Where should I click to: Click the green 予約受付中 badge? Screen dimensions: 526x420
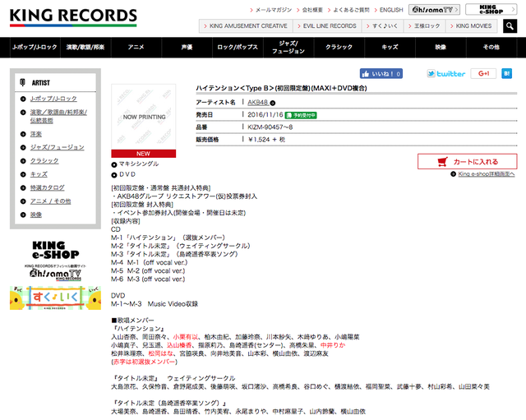point(301,115)
